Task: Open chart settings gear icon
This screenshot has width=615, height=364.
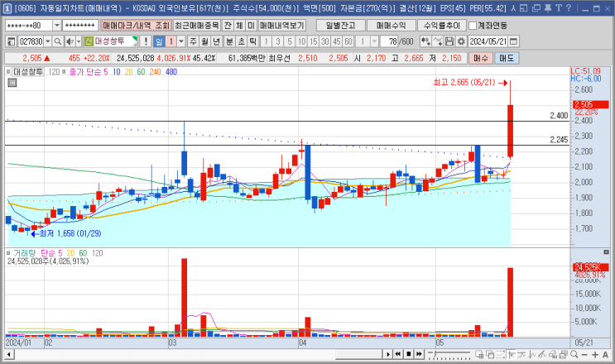Action: (461, 41)
